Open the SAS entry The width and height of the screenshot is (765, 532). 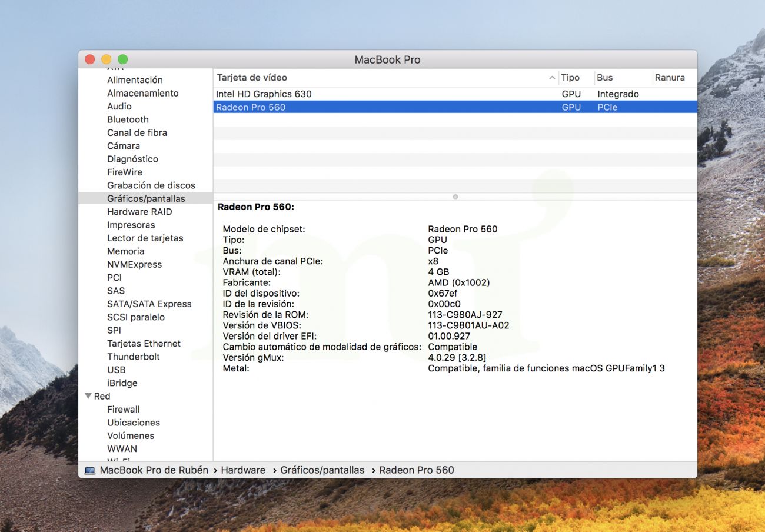[116, 291]
